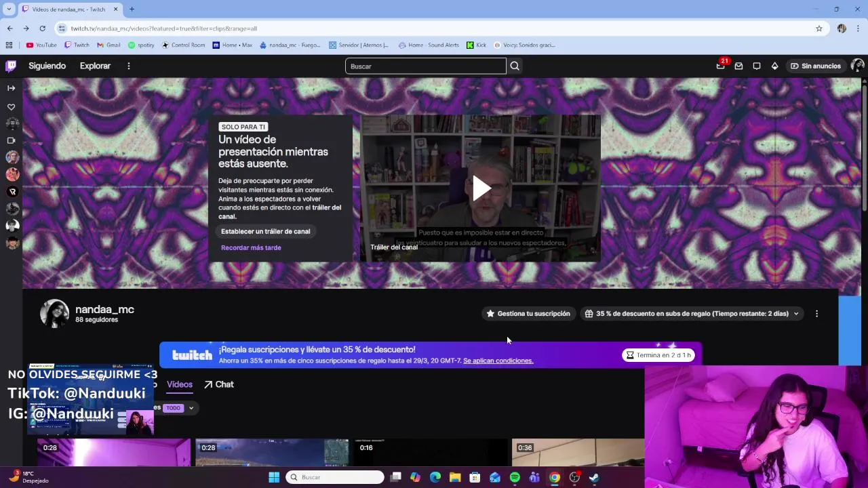
Task: Open user avatar menu in Twitch header
Action: tap(857, 66)
